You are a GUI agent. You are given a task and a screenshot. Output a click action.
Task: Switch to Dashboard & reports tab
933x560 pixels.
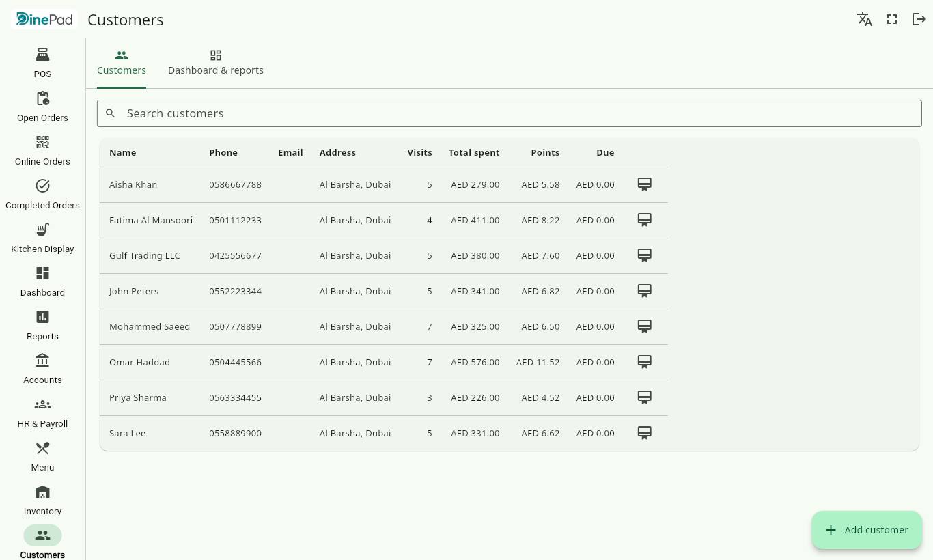216,63
